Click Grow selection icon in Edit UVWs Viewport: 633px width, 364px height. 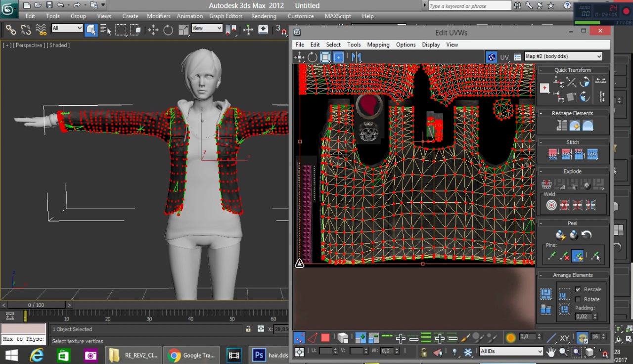point(361,338)
